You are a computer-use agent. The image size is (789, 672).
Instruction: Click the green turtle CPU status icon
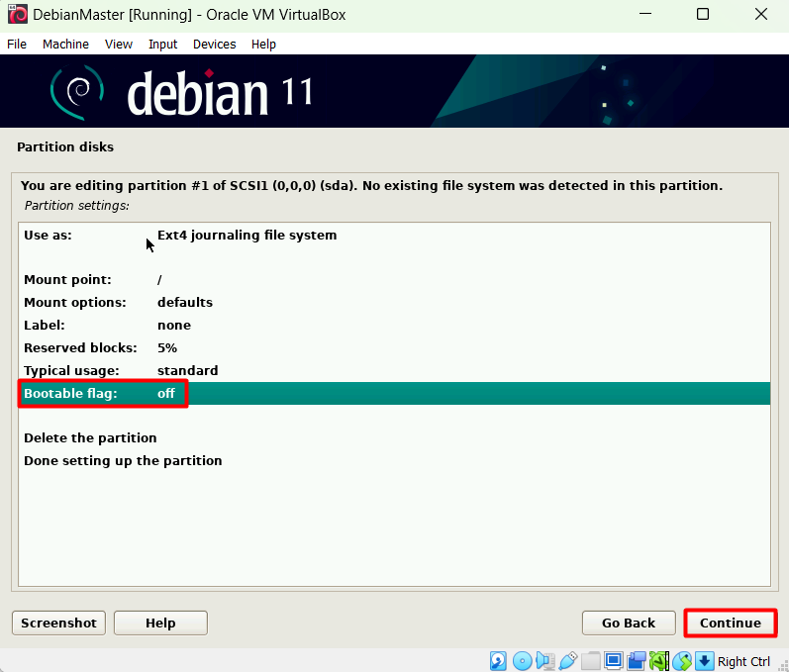pyautogui.click(x=659, y=661)
